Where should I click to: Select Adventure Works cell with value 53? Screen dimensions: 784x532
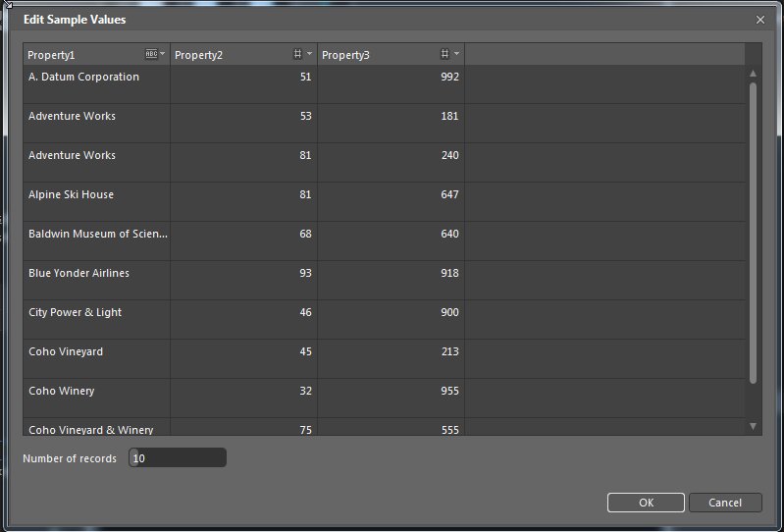(96, 123)
